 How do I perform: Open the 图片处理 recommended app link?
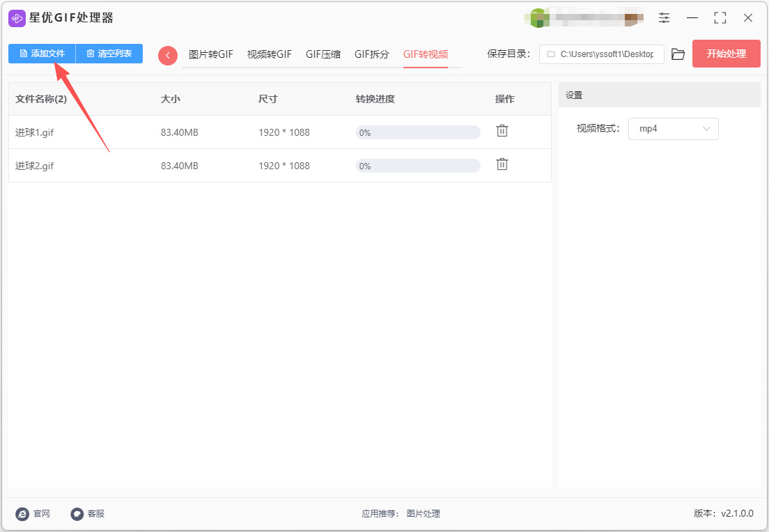click(x=423, y=514)
